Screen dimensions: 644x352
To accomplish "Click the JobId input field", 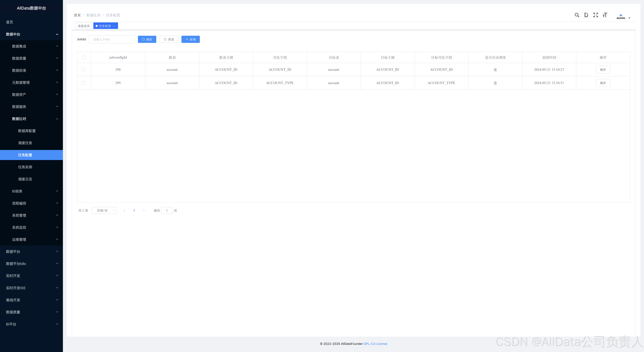I will click(x=112, y=40).
